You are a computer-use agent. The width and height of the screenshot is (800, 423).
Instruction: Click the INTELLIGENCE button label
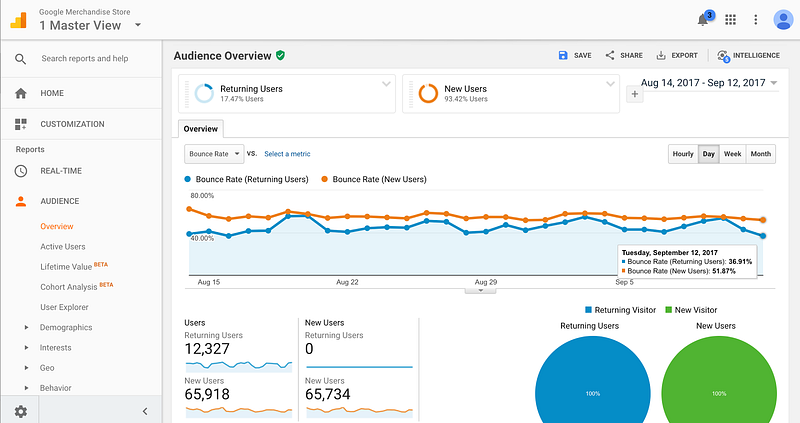pyautogui.click(x=757, y=55)
